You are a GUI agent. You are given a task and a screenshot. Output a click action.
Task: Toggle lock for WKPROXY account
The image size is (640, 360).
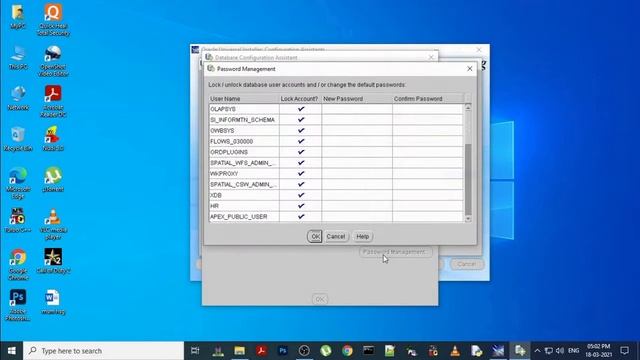click(x=301, y=173)
